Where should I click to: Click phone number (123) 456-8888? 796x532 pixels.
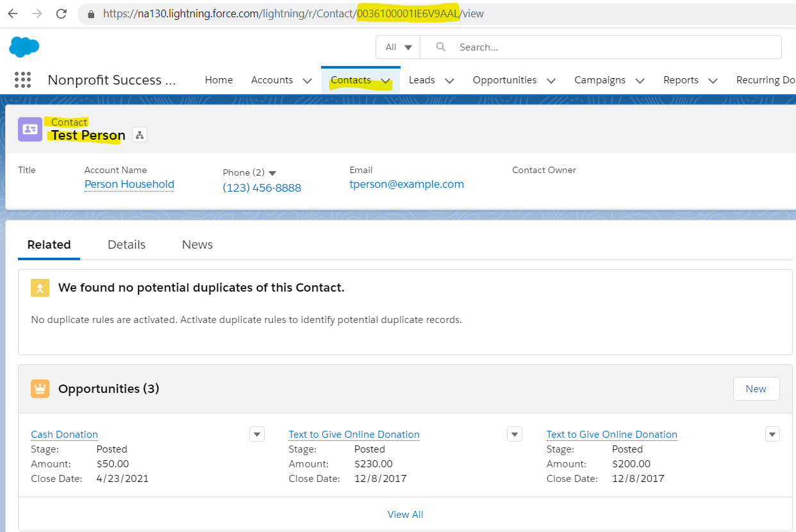coord(262,188)
